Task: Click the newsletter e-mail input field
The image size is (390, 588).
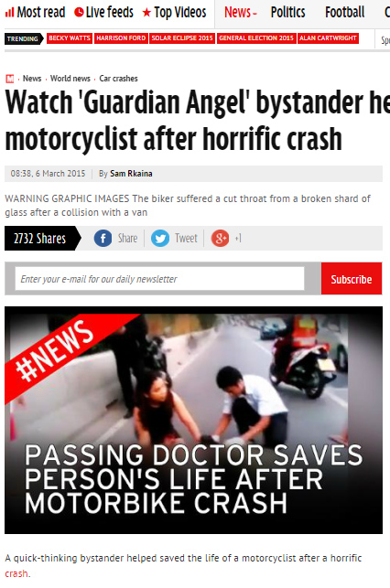Action: 159,279
